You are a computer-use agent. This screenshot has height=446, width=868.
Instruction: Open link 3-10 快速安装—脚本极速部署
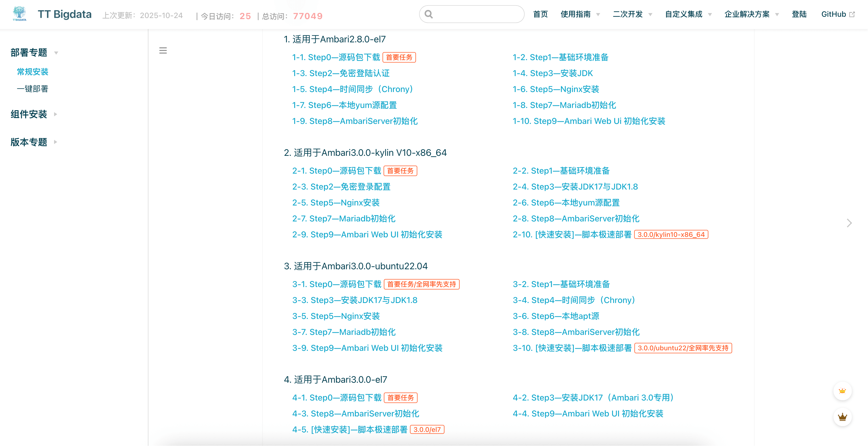click(x=572, y=348)
